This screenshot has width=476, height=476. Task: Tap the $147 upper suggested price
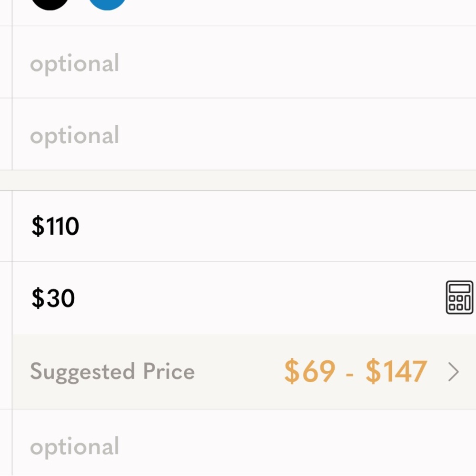396,372
